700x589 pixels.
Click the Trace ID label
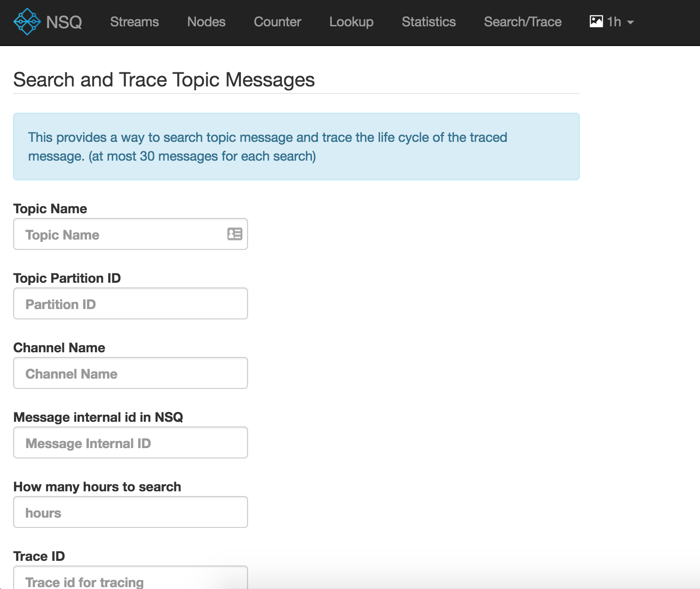39,556
